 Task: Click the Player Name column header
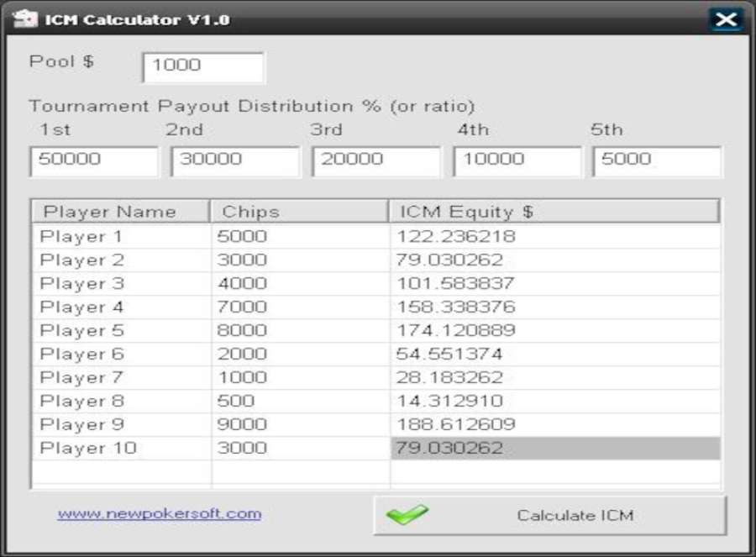click(120, 212)
